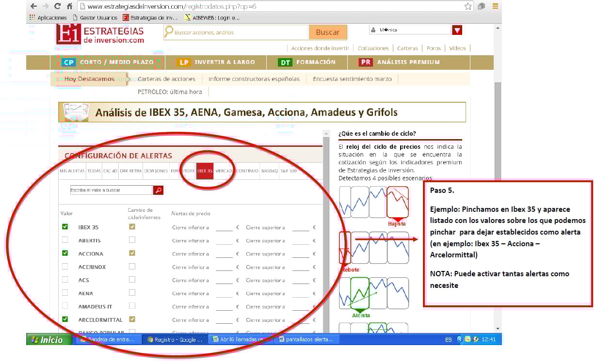Select the IBEX 35 tab
597x364 pixels.
coord(205,171)
